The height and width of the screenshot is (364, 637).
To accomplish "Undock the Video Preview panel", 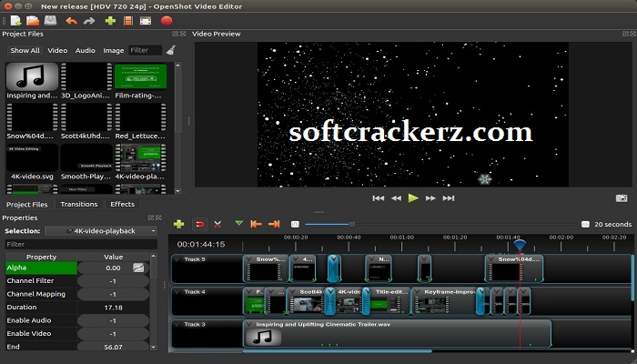I will 626,34.
